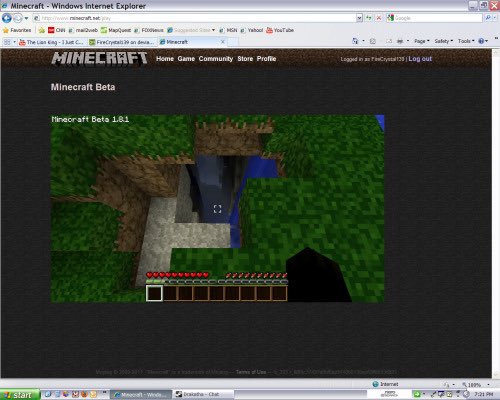Viewport: 500px width, 400px height.
Task: Close the Minecraft tab with its X
Action: click(223, 42)
